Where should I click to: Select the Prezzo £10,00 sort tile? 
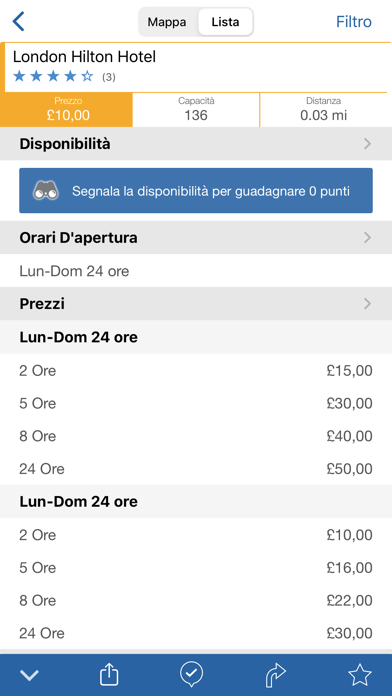(x=67, y=110)
